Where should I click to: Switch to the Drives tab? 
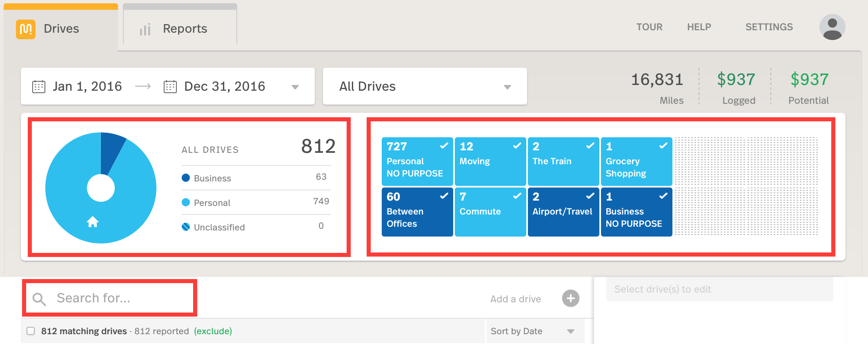[61, 27]
